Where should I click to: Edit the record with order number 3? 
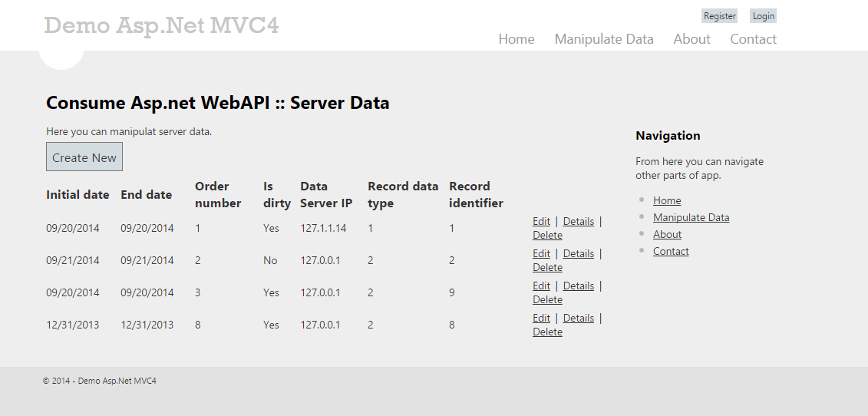coord(541,286)
